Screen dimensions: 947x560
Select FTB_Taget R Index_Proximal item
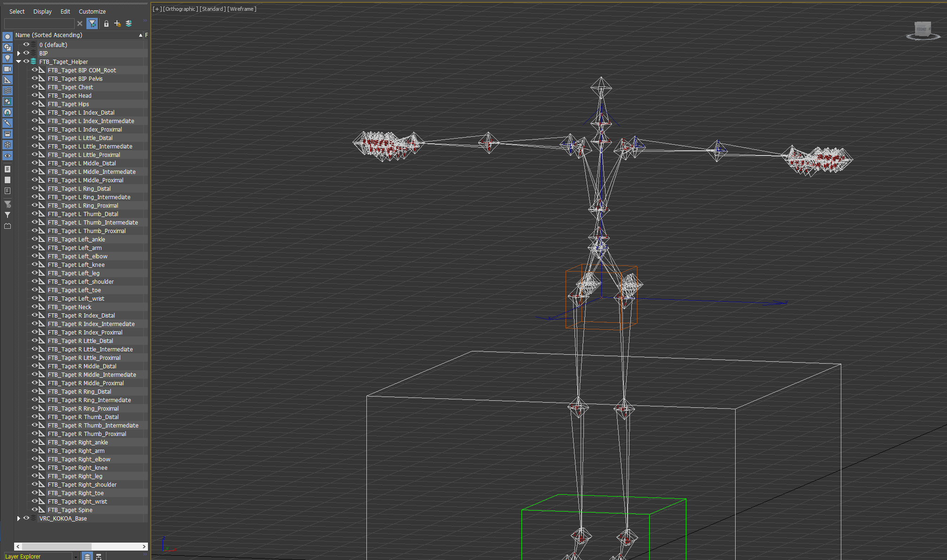pyautogui.click(x=85, y=332)
